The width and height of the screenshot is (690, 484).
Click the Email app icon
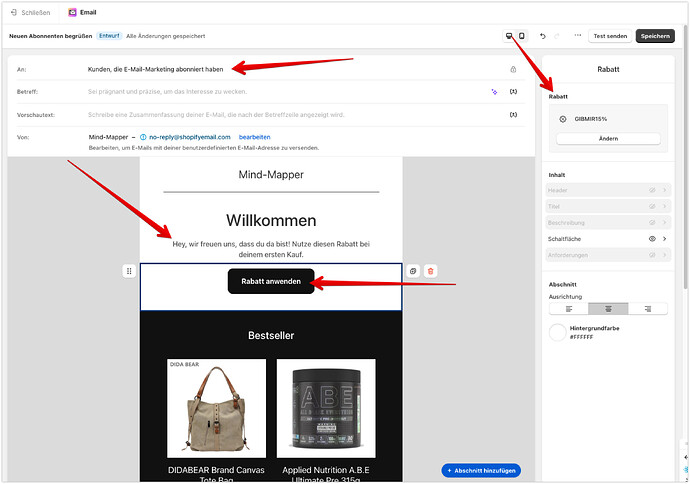coord(72,12)
